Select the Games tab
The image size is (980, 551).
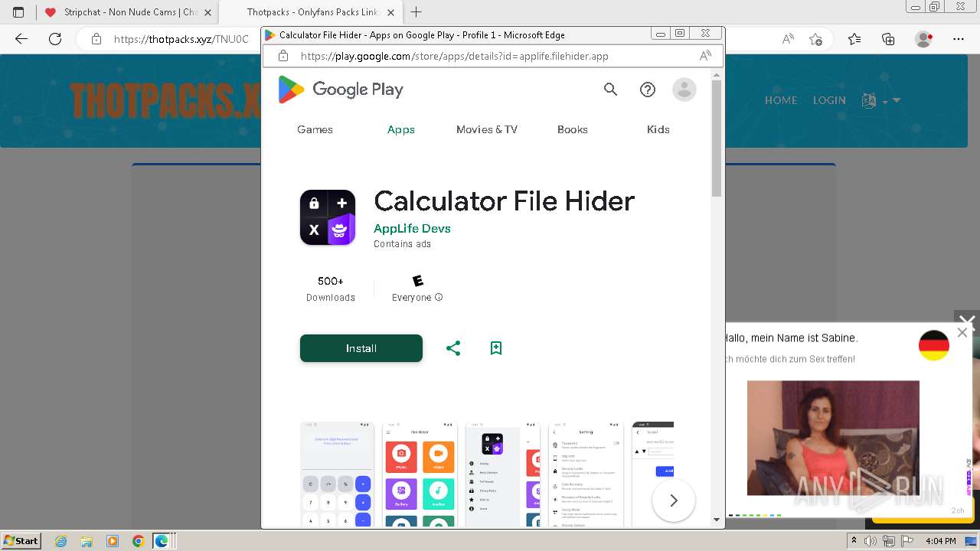coord(315,129)
